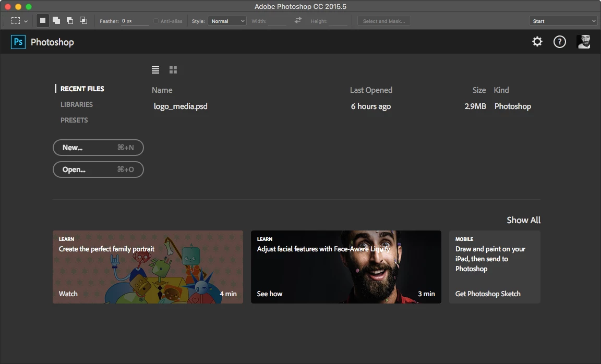Click the '6 hours ago' cell
The height and width of the screenshot is (364, 601).
[x=370, y=106]
